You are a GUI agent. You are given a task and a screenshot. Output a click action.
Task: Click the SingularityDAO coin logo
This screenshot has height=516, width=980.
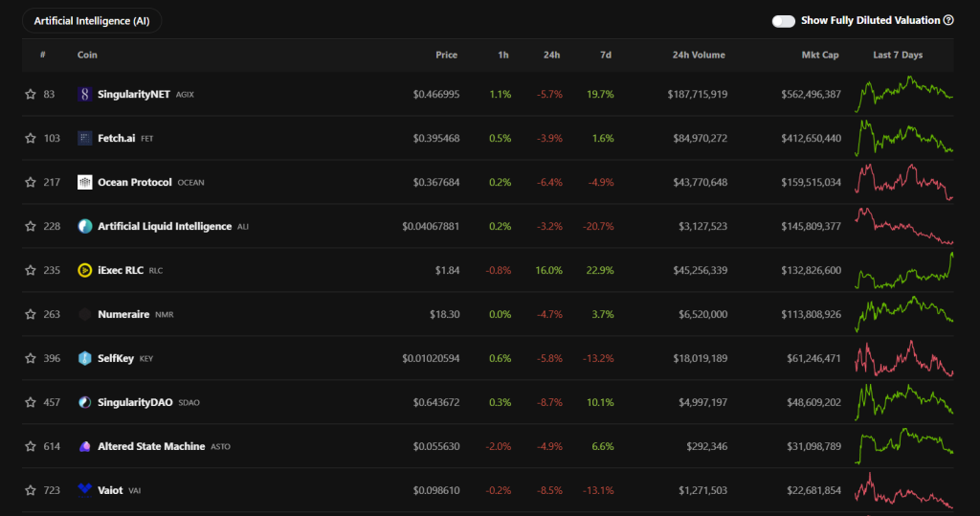coord(85,402)
